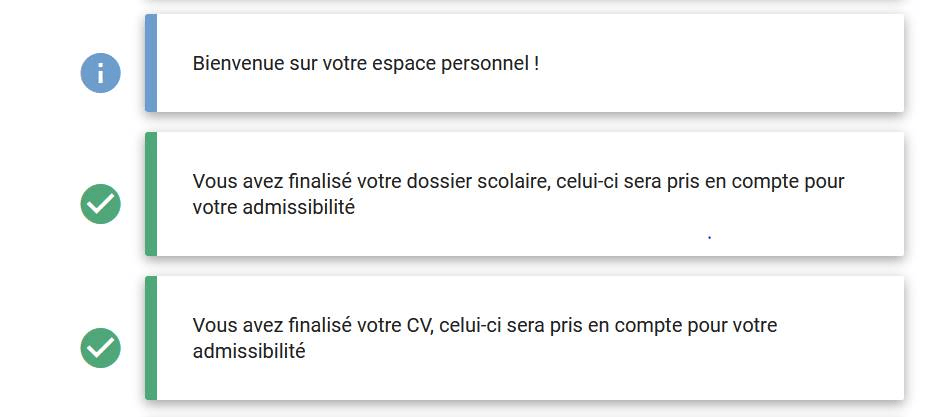The width and height of the screenshot is (952, 417).
Task: Click the green stripe on the CV card
Action: pos(151,338)
